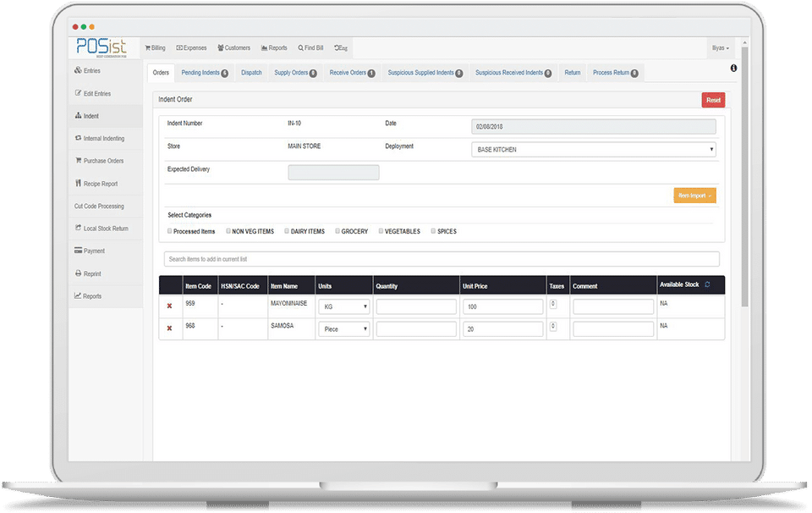Click the red Reset button
812x513 pixels.
pos(713,100)
